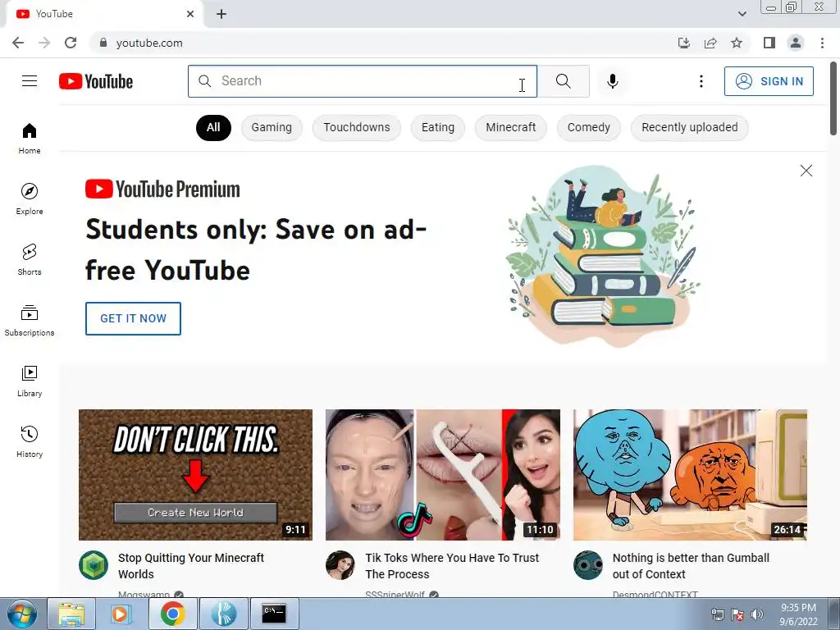Close the YouTube tab
840x630 pixels.
point(190,14)
